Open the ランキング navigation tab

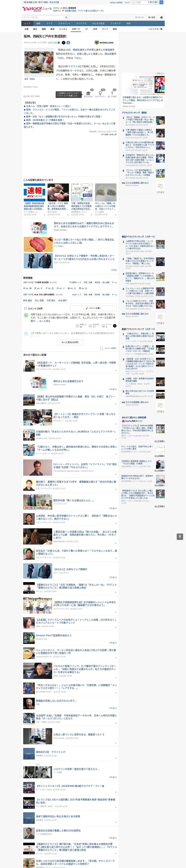click(x=115, y=24)
